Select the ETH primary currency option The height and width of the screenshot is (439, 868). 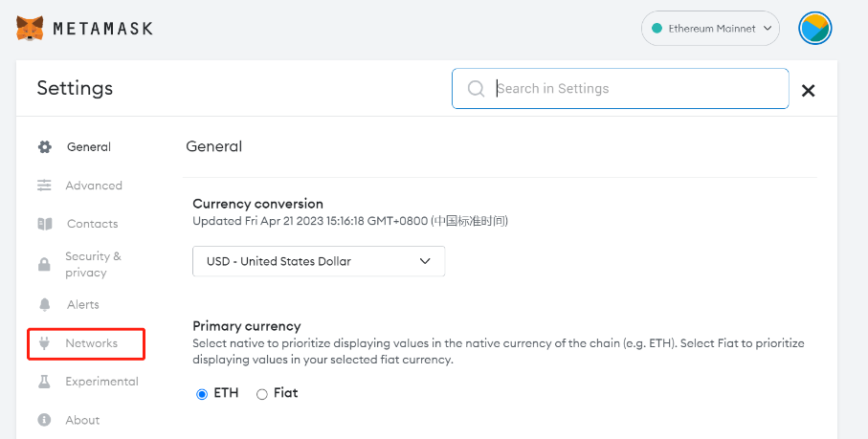click(202, 393)
